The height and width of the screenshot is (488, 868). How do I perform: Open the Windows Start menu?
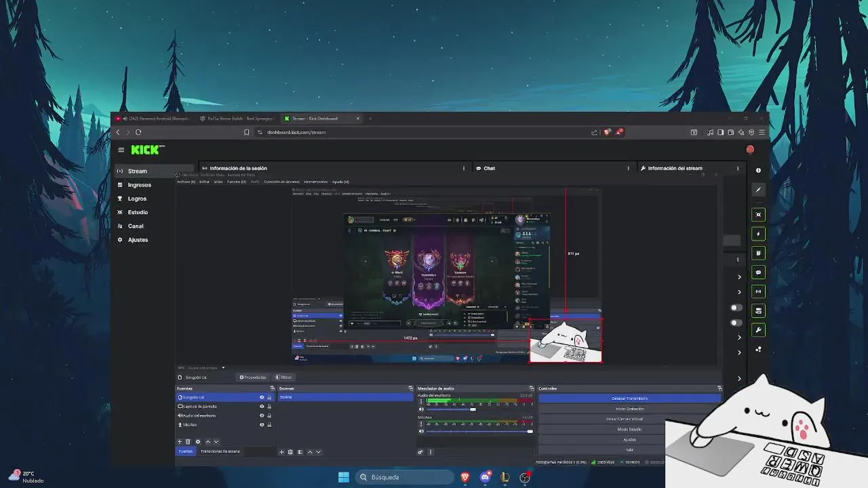tap(344, 477)
